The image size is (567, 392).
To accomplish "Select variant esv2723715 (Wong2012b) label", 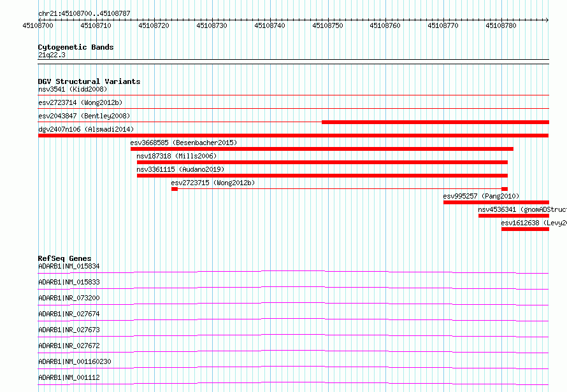I will point(213,183).
